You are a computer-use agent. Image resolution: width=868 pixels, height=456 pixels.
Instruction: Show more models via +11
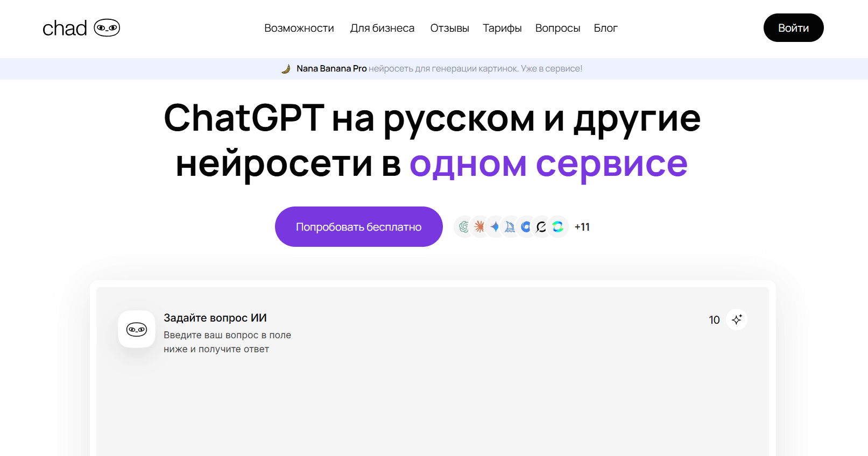coord(582,227)
